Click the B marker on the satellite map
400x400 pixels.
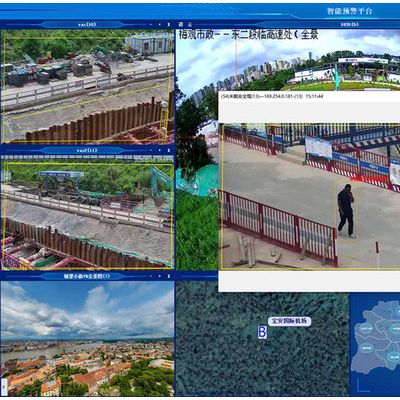(x=262, y=332)
